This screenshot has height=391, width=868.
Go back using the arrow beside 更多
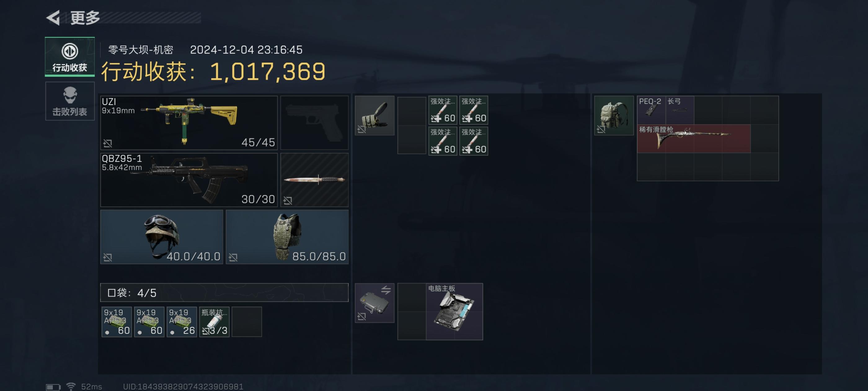click(x=53, y=18)
